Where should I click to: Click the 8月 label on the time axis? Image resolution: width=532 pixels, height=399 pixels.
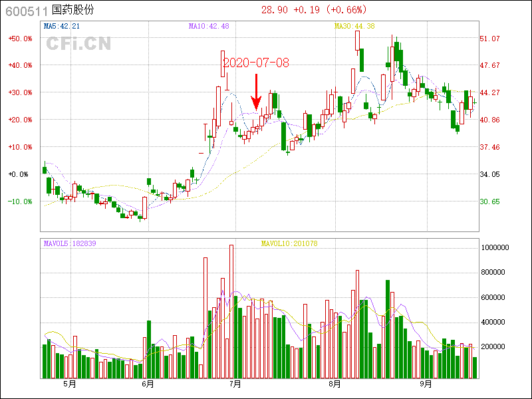point(334,384)
